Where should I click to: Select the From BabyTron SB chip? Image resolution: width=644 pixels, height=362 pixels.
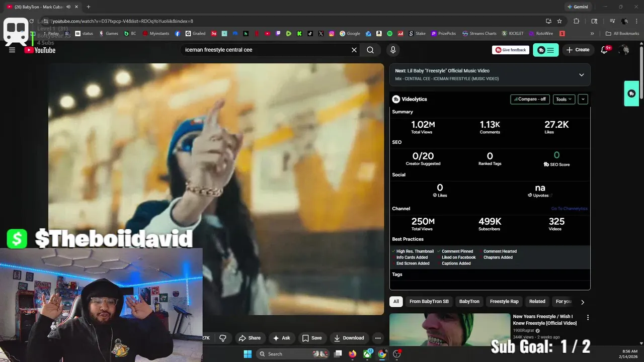tap(429, 302)
